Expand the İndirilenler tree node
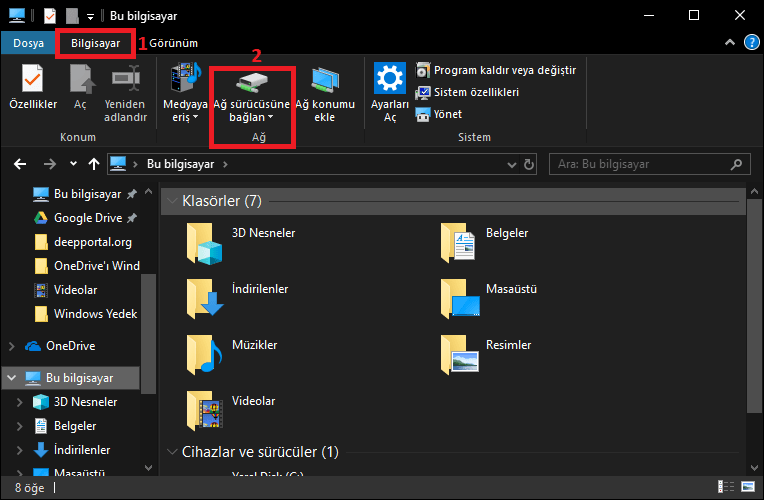The height and width of the screenshot is (500, 764). 19,450
